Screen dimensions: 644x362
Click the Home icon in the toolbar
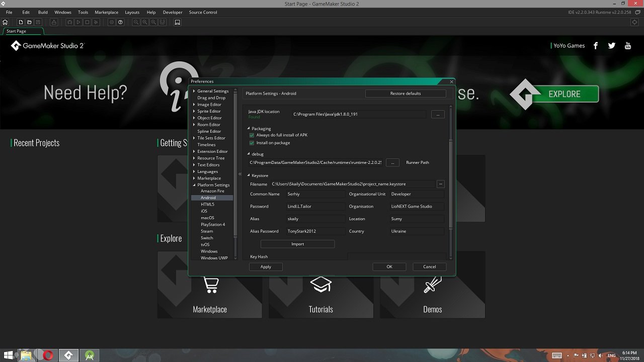[x=5, y=22]
